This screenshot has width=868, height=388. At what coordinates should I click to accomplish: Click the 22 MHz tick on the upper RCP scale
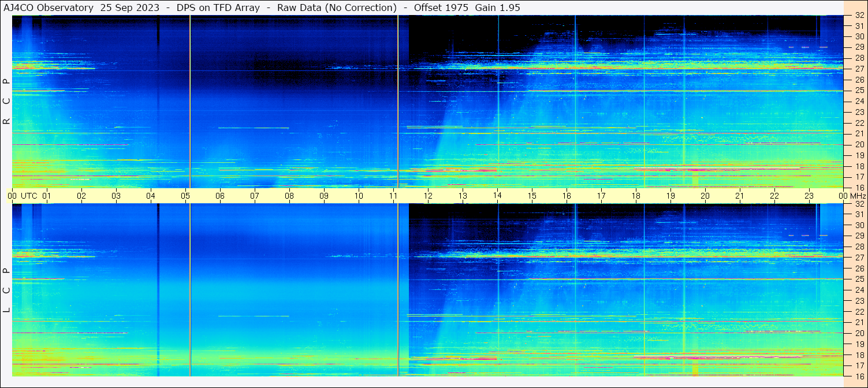pos(859,123)
